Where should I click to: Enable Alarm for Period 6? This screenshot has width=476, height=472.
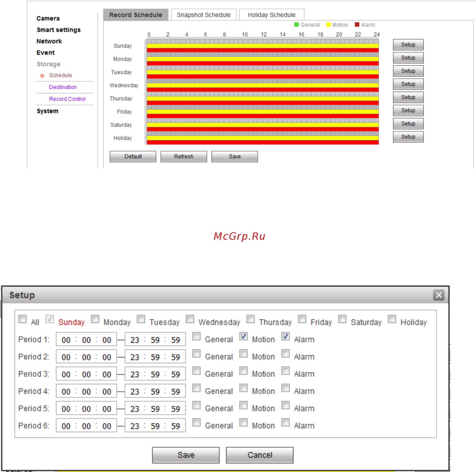(286, 422)
